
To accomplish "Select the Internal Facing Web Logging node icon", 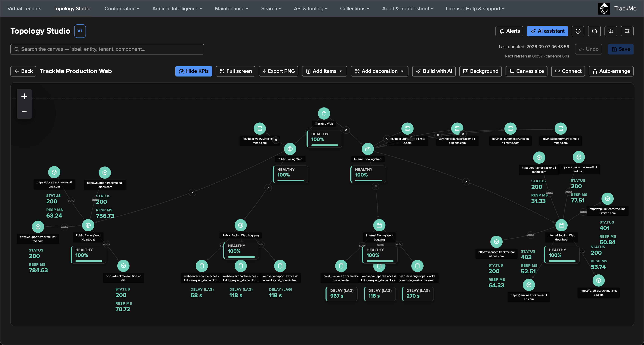I will [x=379, y=225].
